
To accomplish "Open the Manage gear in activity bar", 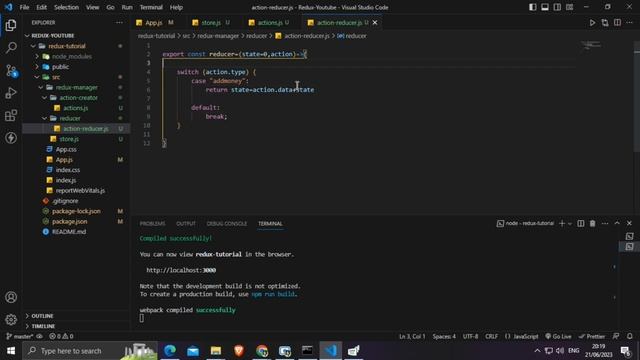I will coord(11,320).
